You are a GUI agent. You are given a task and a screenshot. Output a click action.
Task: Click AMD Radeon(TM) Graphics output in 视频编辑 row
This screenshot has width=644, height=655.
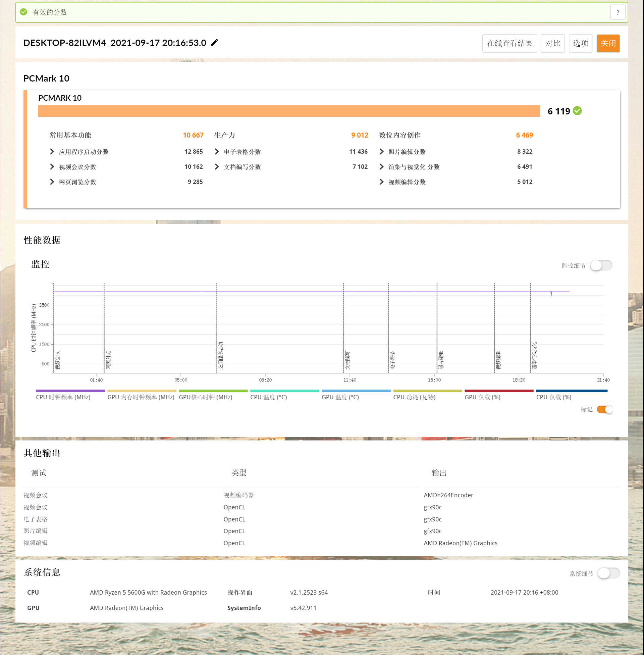point(460,543)
